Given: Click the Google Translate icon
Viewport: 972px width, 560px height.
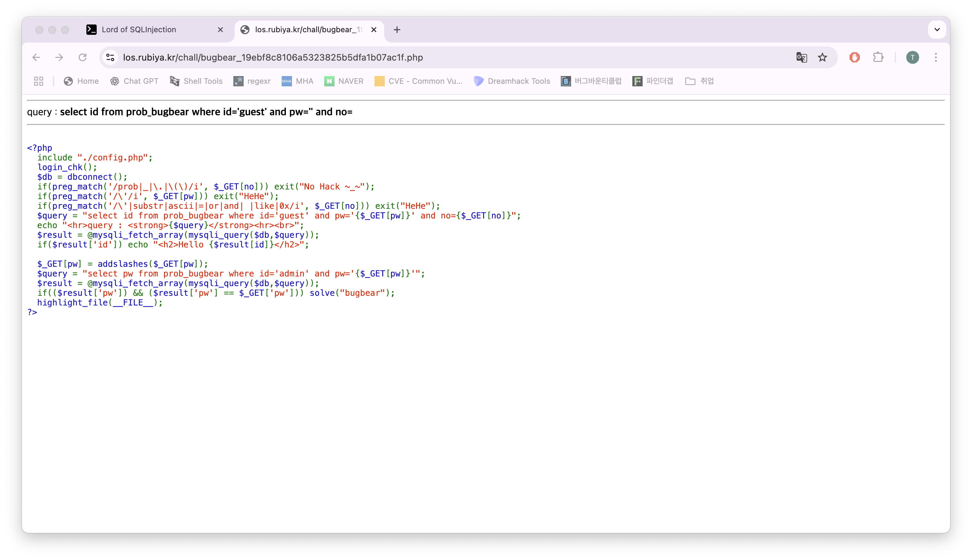Looking at the screenshot, I should (x=801, y=57).
